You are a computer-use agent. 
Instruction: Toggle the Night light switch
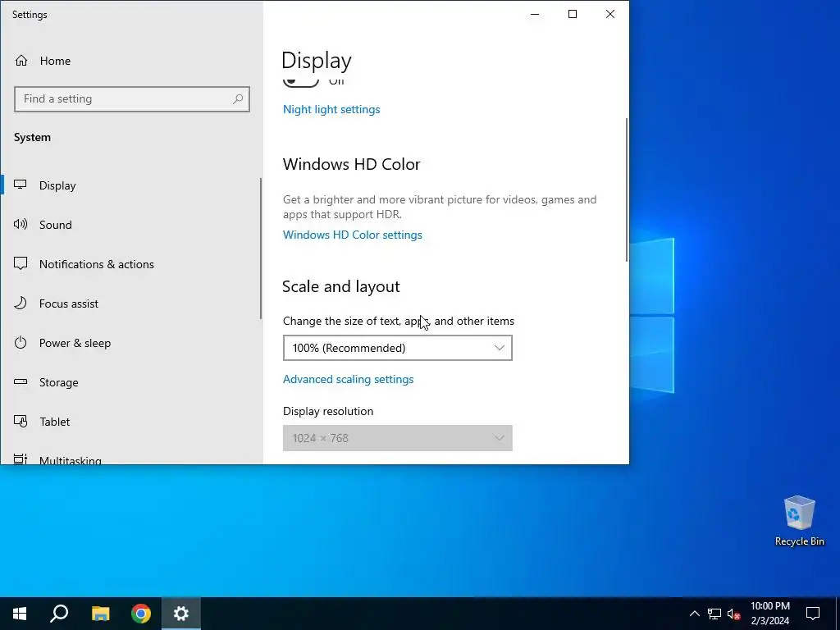pyautogui.click(x=300, y=82)
